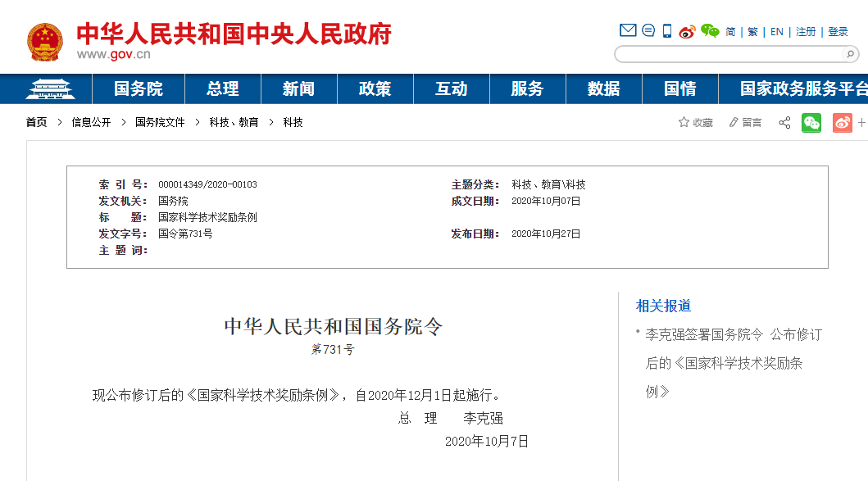This screenshot has height=481, width=868.
Task: Expand more sharing options plus sign
Action: [861, 122]
